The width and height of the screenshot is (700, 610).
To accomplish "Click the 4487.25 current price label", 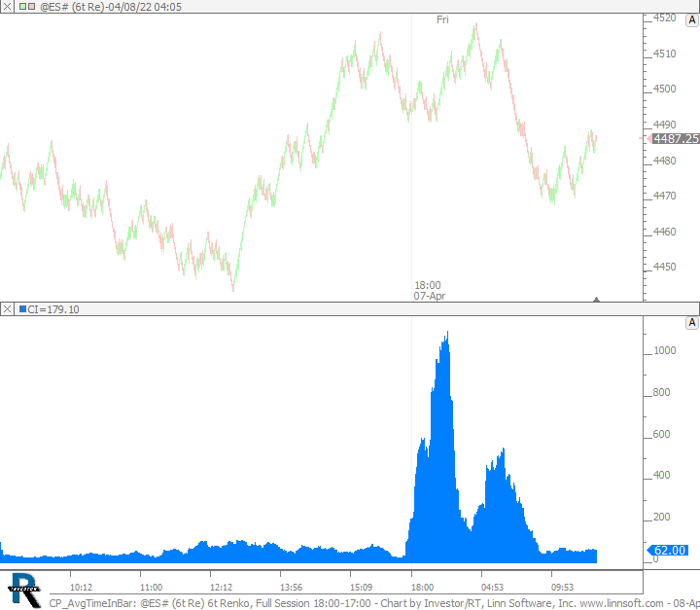I will click(676, 138).
